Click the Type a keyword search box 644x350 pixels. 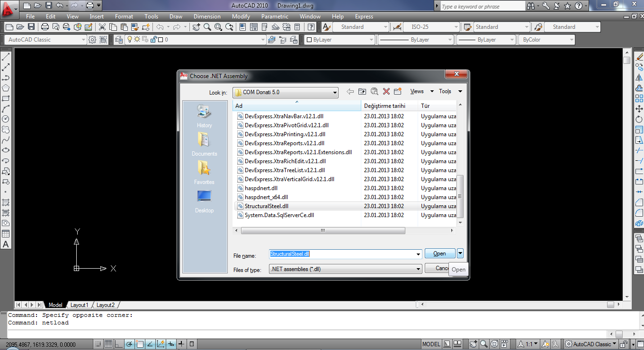tap(482, 7)
